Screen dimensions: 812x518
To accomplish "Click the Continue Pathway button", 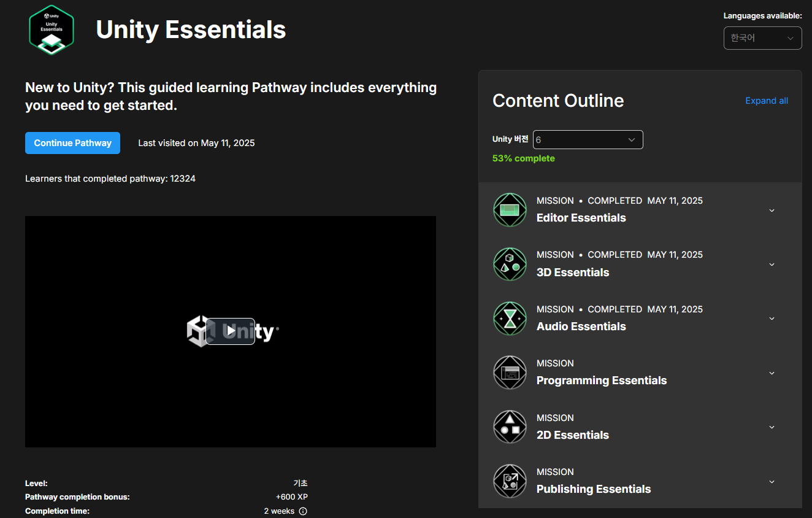I will [72, 143].
